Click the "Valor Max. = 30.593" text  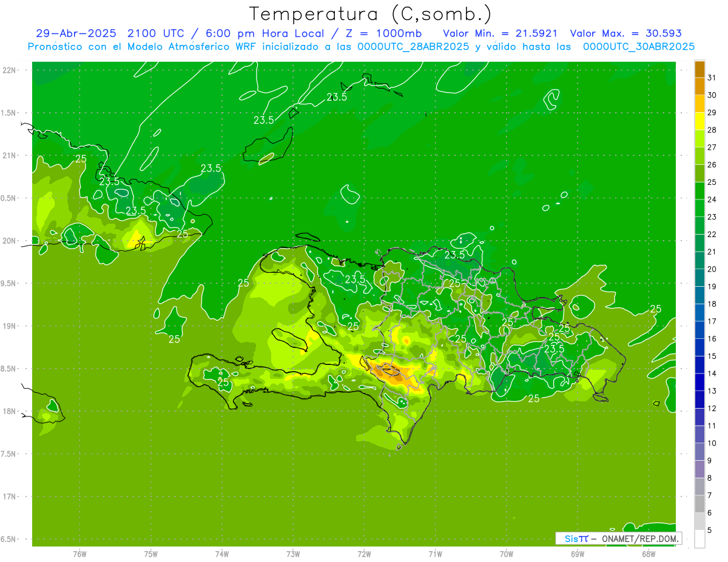click(x=625, y=33)
